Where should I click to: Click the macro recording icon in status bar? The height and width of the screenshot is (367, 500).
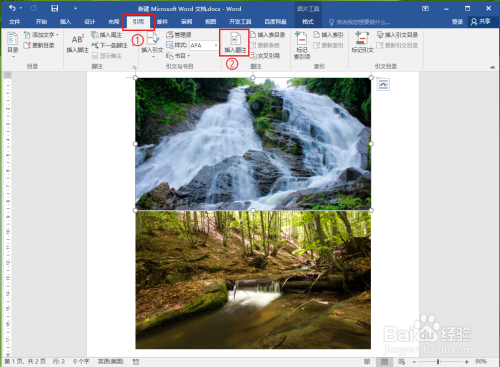coord(136,362)
